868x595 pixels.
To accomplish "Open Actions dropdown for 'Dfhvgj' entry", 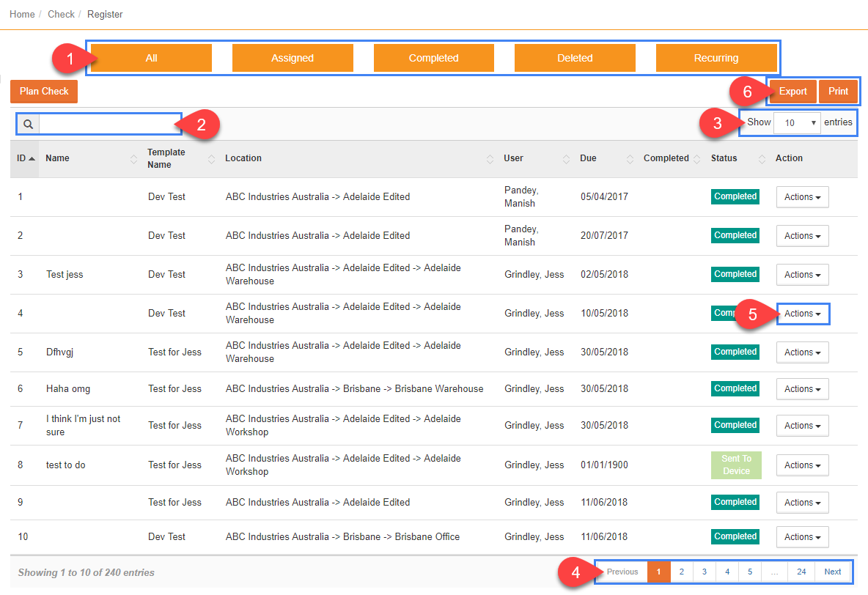I will [x=802, y=352].
